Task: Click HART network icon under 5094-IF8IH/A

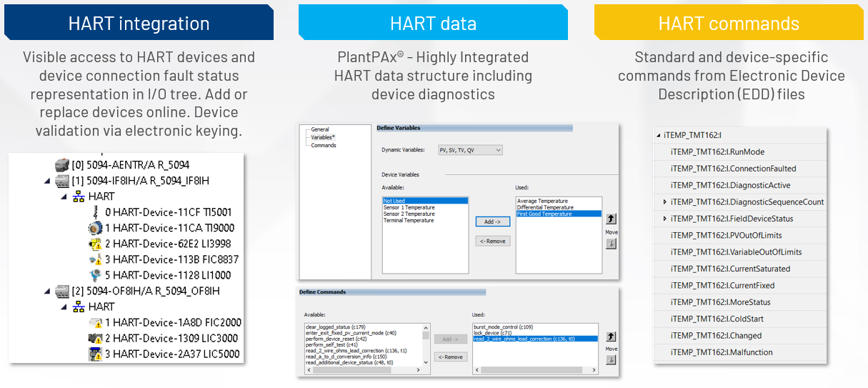Action: click(78, 196)
